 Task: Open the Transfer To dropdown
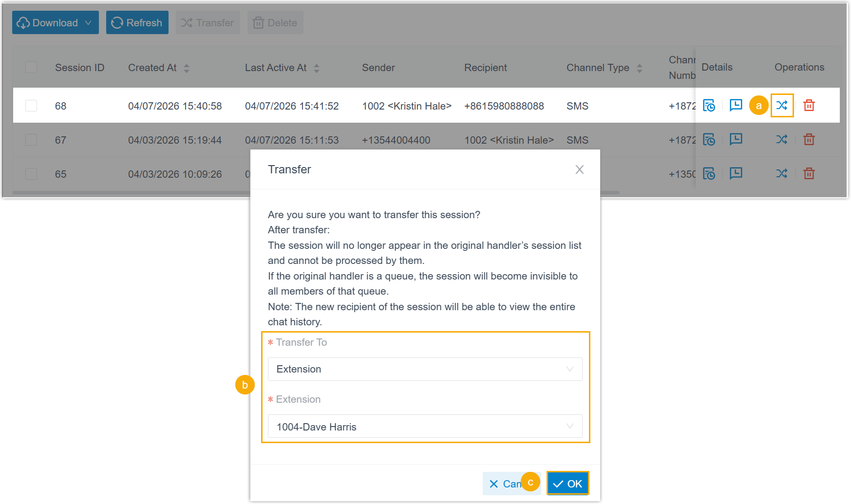[x=425, y=369]
